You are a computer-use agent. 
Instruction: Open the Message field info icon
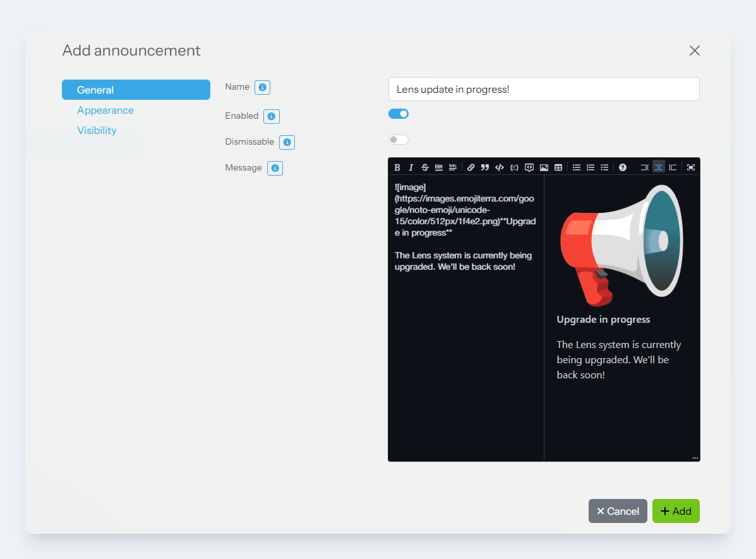(x=275, y=168)
